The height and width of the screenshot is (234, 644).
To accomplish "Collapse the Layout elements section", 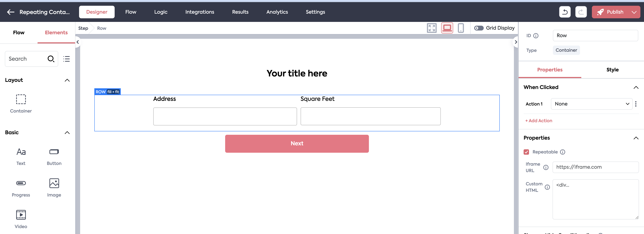I will [x=67, y=80].
